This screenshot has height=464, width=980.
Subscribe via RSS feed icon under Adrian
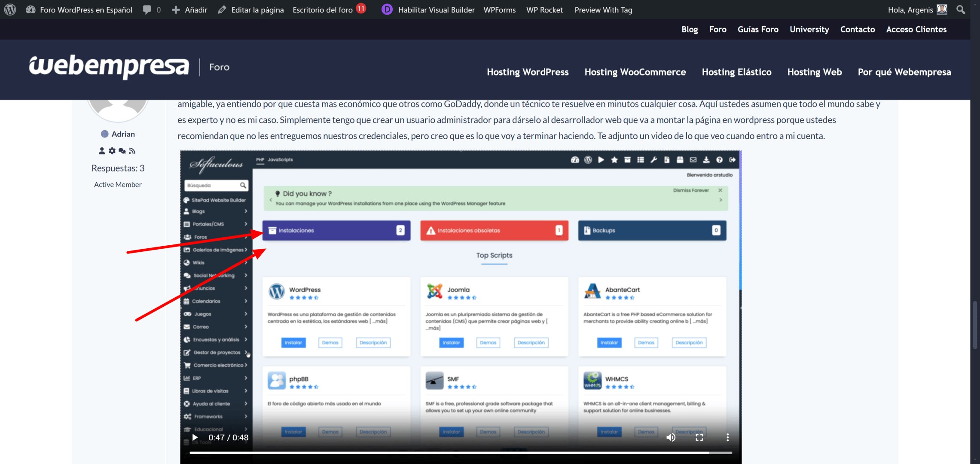coord(132,151)
